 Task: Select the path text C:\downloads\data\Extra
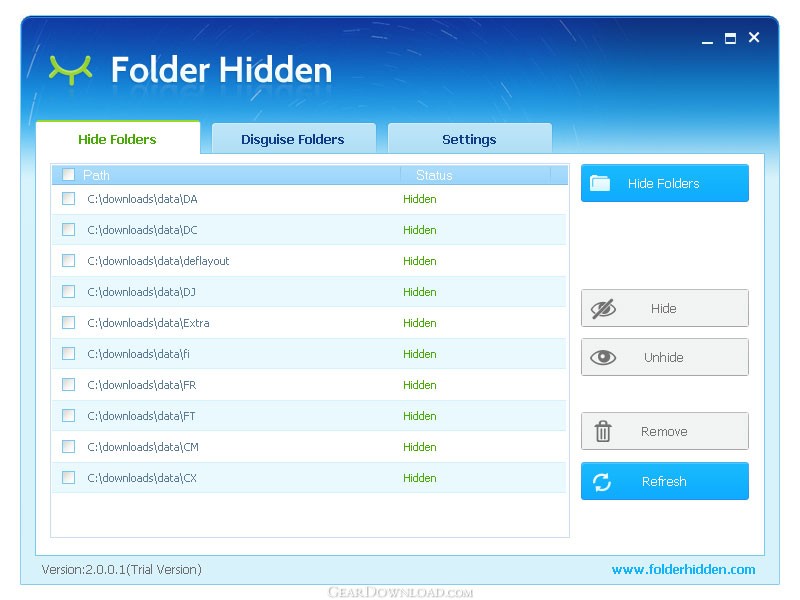[148, 323]
